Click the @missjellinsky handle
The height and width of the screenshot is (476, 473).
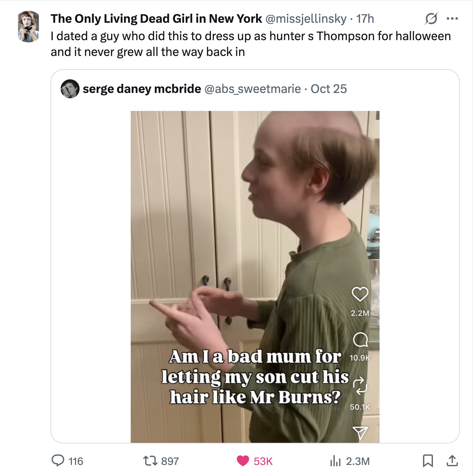click(x=306, y=19)
